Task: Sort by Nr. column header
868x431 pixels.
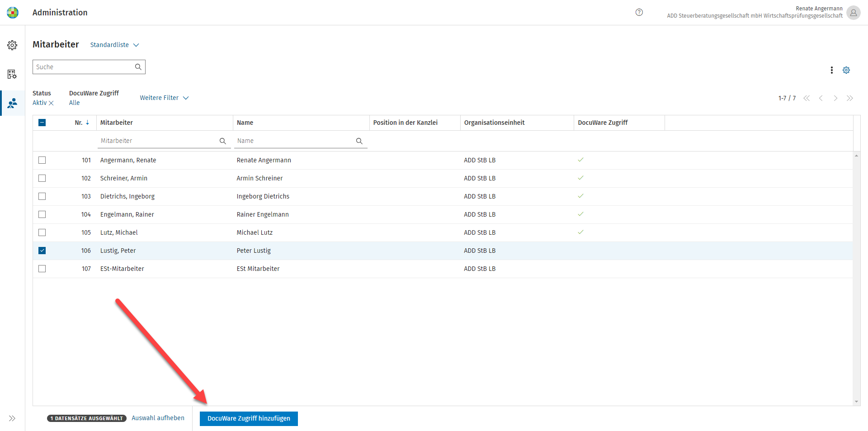Action: [79, 123]
